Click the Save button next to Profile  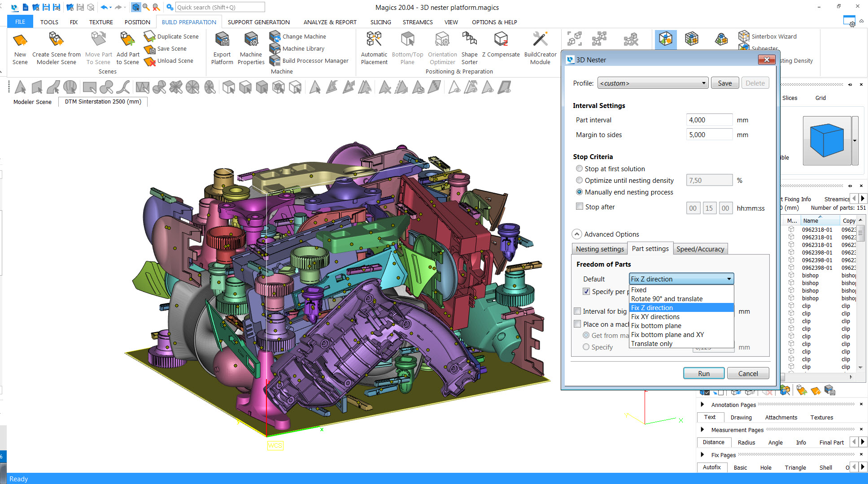pos(724,83)
